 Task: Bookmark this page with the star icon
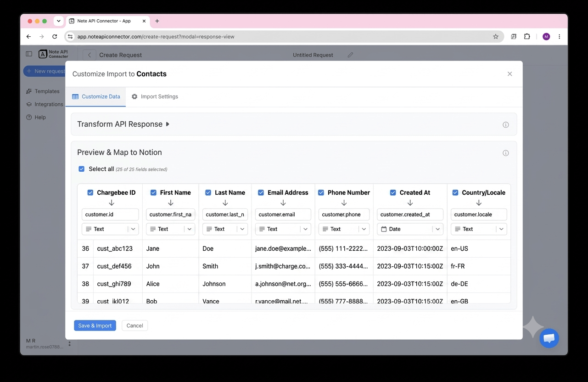point(496,37)
